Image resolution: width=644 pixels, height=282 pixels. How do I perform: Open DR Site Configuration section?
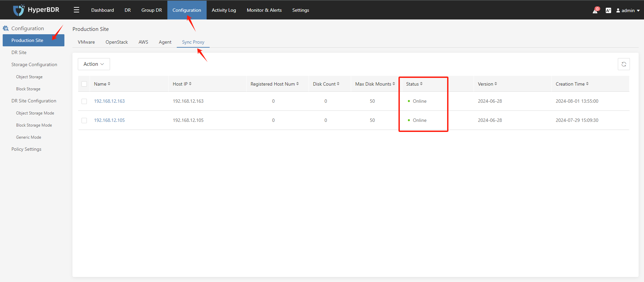(x=34, y=101)
